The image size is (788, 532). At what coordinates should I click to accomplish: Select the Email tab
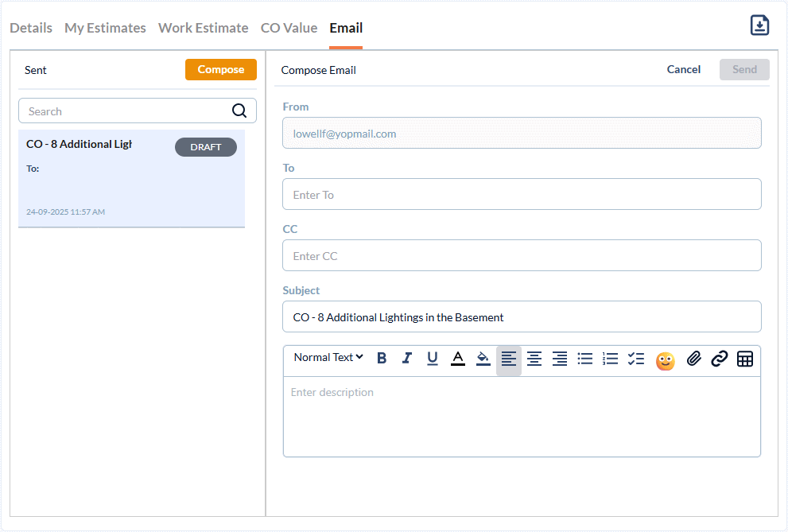coord(346,28)
